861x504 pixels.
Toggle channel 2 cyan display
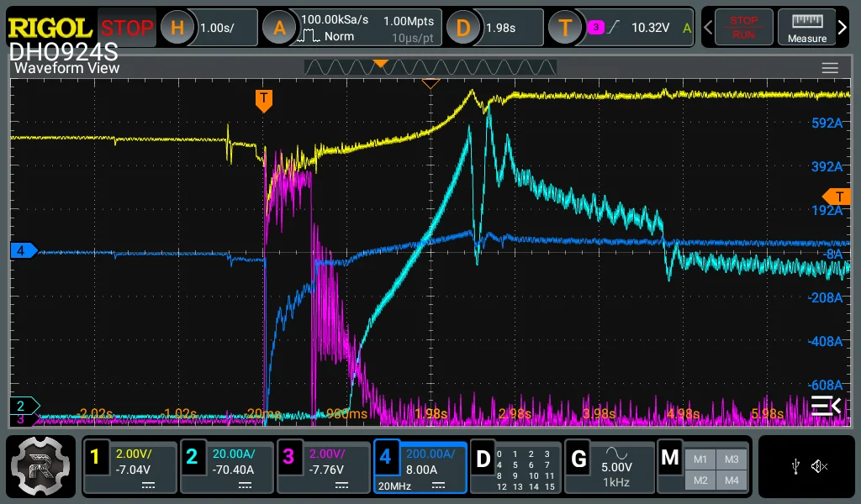point(227,467)
